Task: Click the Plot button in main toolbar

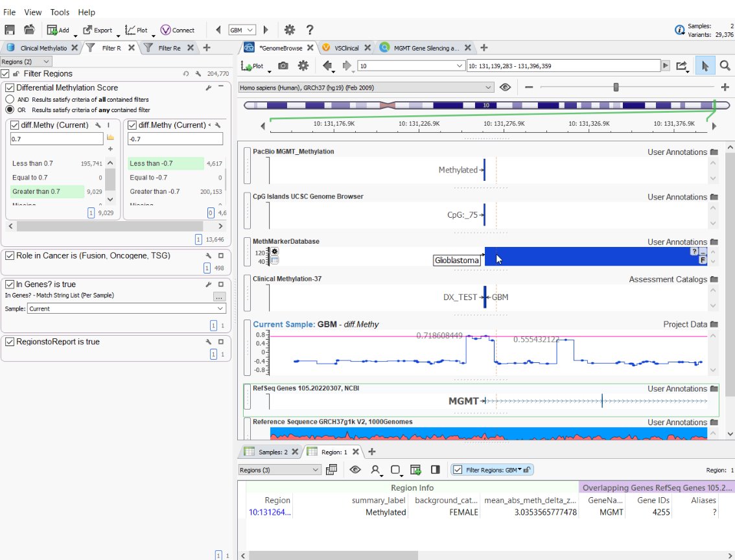Action: coord(136,30)
